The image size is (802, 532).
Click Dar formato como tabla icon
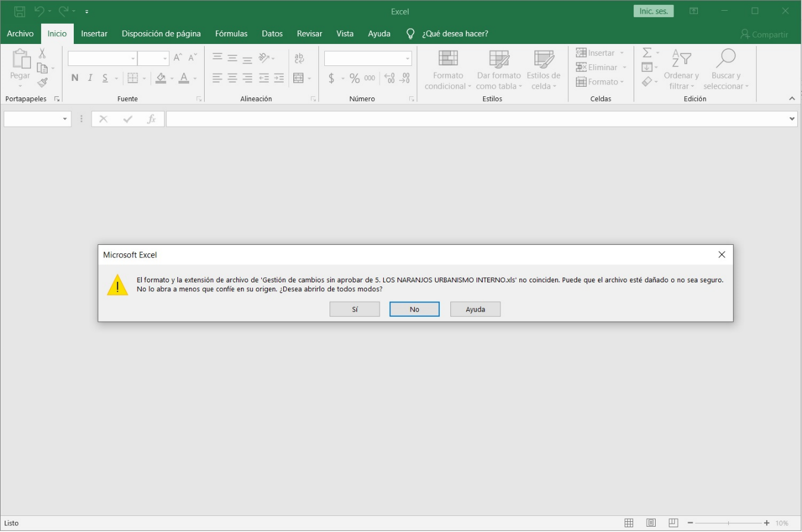(x=499, y=58)
